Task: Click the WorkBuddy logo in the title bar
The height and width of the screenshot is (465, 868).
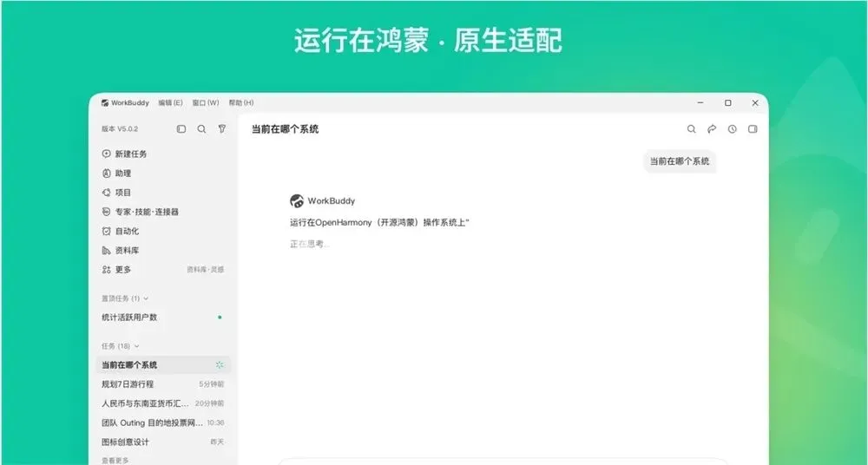Action: (105, 103)
